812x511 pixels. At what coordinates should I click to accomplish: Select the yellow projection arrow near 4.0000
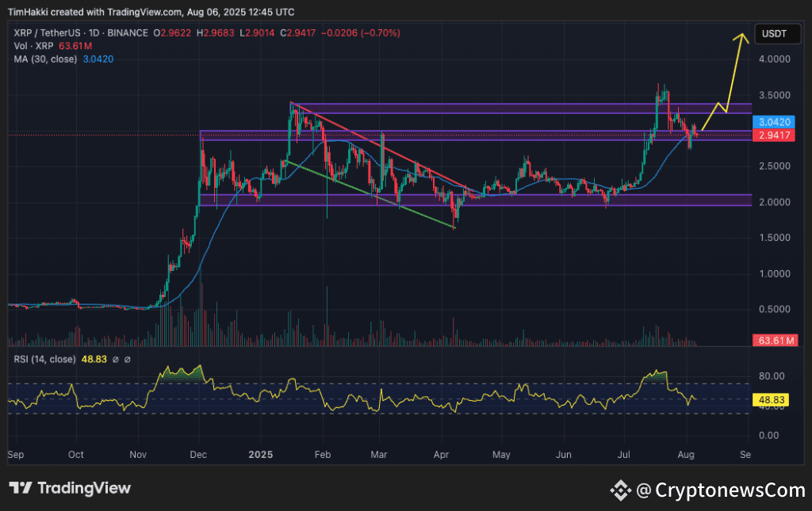click(x=725, y=81)
